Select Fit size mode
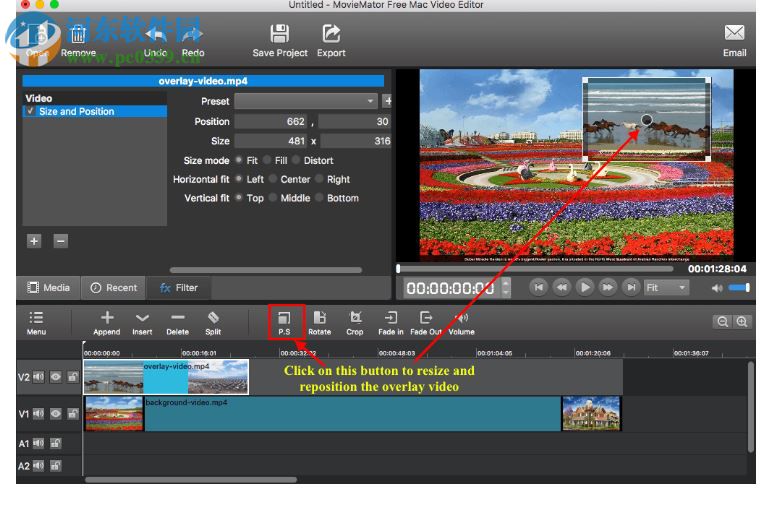The width and height of the screenshot is (762, 507). pos(239,160)
